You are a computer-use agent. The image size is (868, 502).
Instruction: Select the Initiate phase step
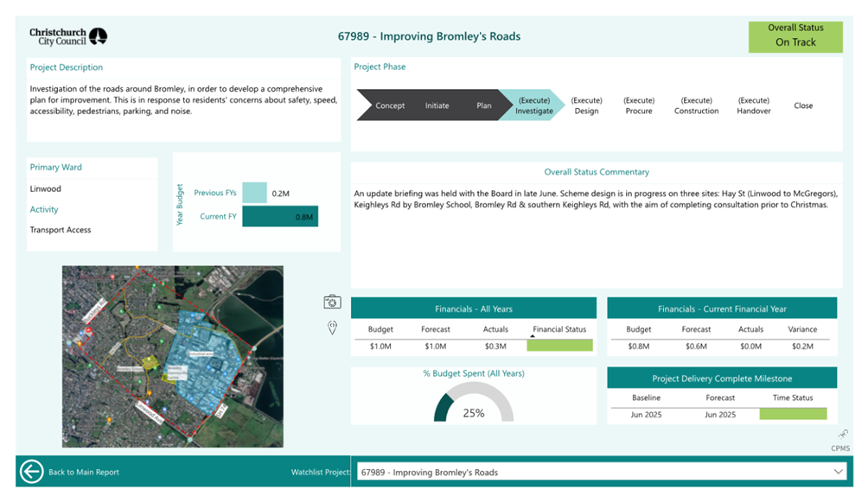click(x=437, y=105)
